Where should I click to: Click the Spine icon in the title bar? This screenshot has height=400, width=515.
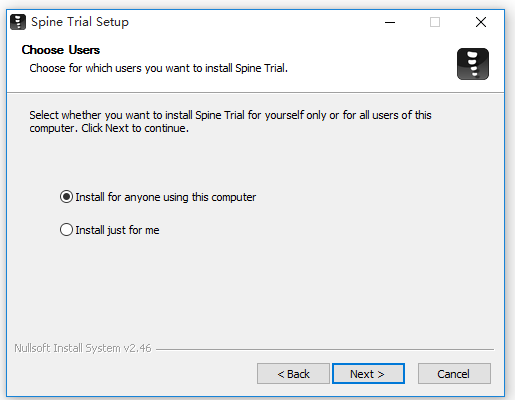pos(18,22)
